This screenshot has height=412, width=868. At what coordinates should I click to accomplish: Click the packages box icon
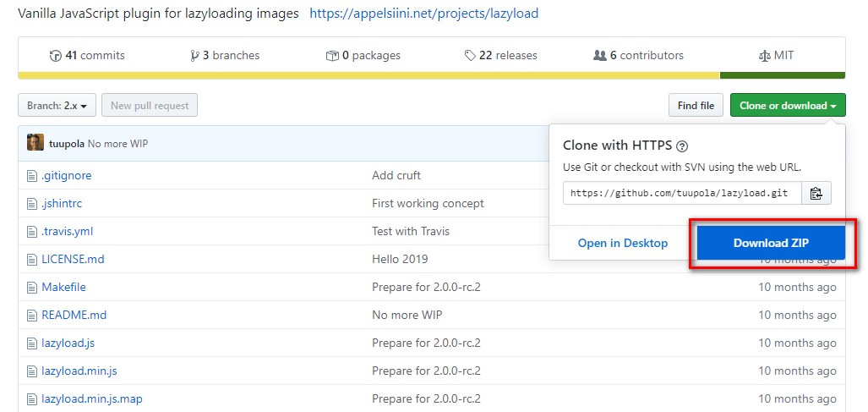coord(332,55)
